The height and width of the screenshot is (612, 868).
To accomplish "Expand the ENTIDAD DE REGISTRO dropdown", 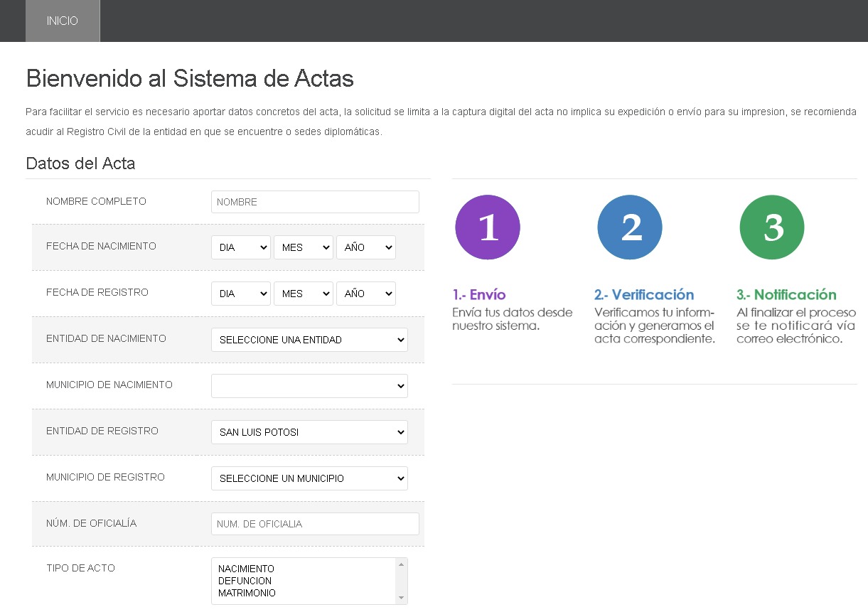I will 309,432.
